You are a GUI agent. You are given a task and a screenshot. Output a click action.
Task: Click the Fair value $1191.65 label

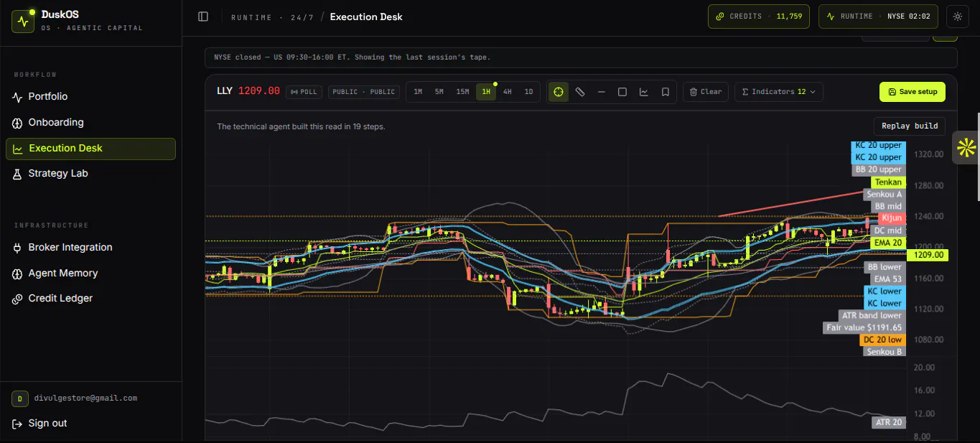pos(864,328)
